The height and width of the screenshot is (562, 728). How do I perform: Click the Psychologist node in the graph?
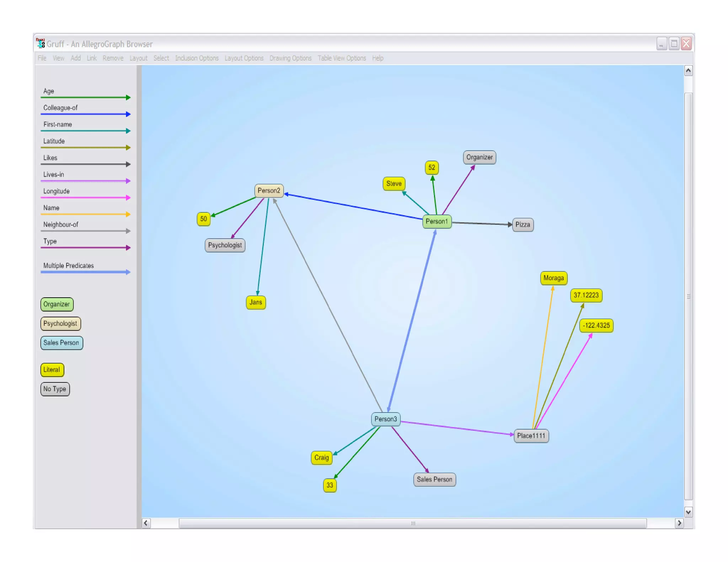(x=225, y=245)
